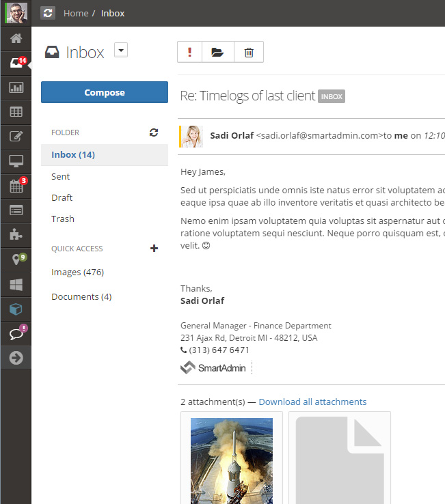Mark email as important with exclamation button
Screen dimensions: 445x504
click(x=189, y=52)
